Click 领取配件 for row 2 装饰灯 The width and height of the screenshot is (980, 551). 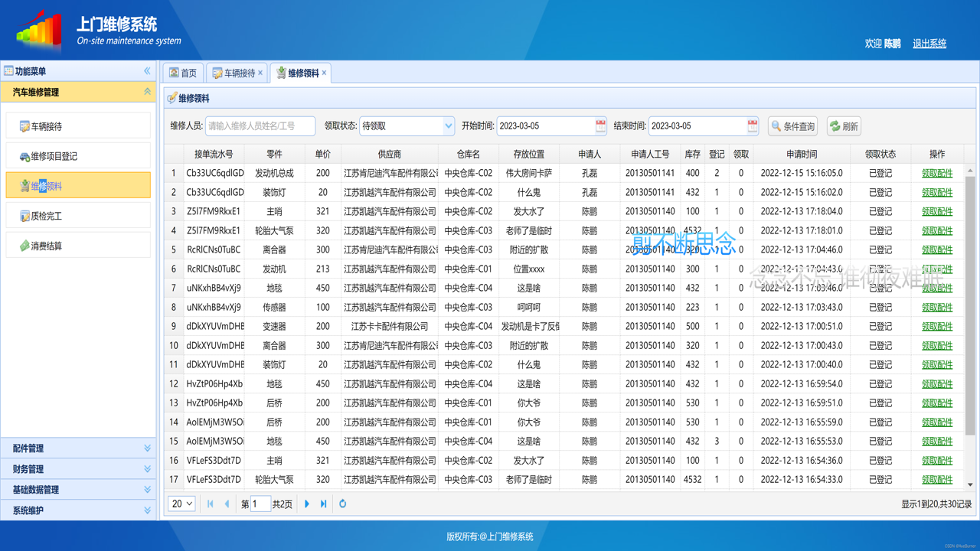pos(937,193)
